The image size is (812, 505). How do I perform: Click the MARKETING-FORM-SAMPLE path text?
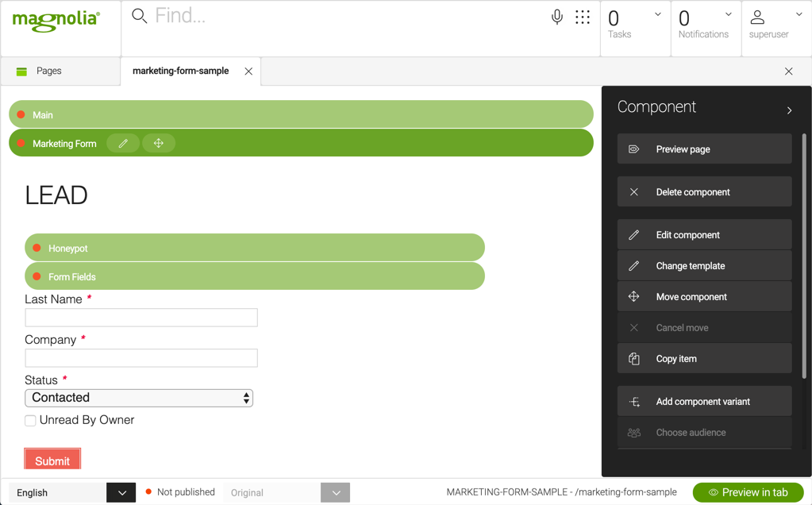[561, 492]
